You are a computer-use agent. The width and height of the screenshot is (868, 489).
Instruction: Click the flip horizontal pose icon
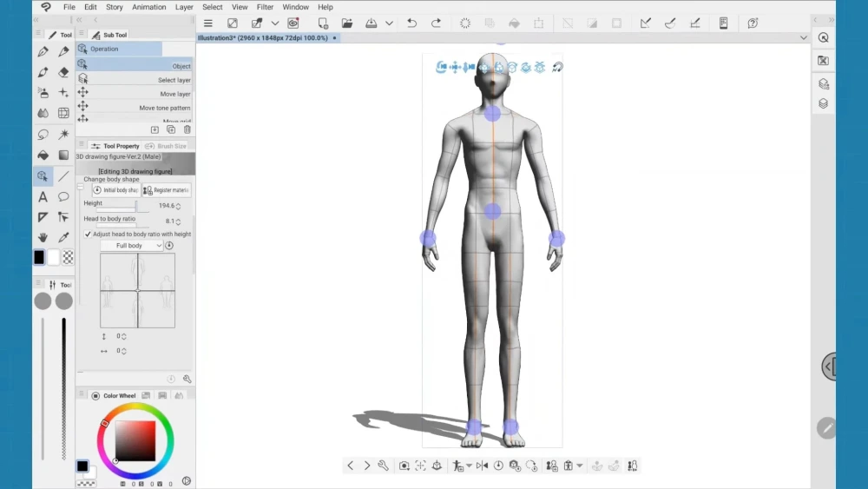click(x=482, y=466)
